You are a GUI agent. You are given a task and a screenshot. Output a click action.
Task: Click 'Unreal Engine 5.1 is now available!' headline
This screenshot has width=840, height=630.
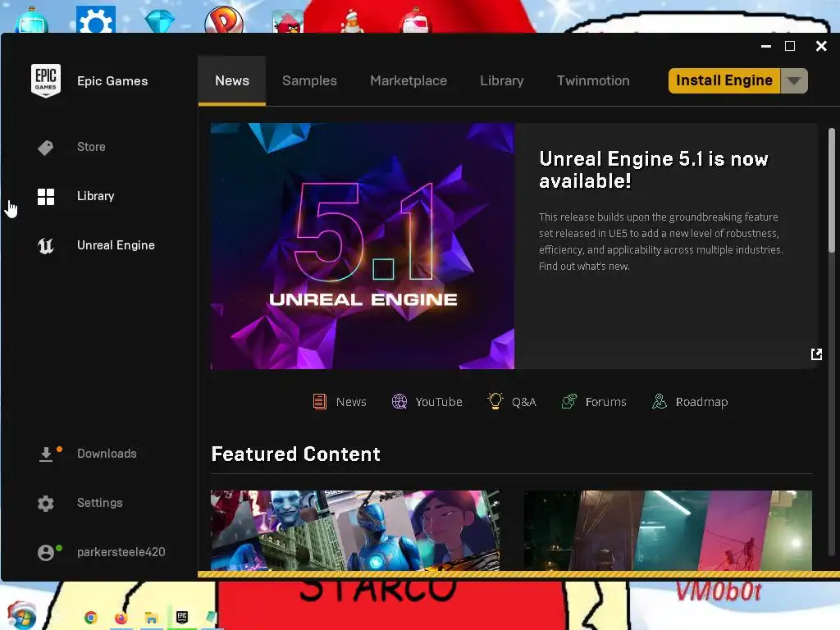[x=654, y=170]
